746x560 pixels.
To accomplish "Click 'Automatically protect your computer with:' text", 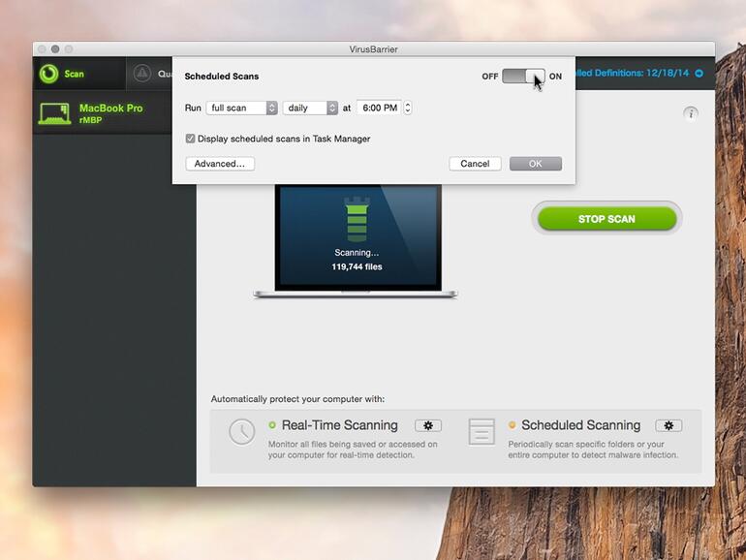I will [x=297, y=399].
